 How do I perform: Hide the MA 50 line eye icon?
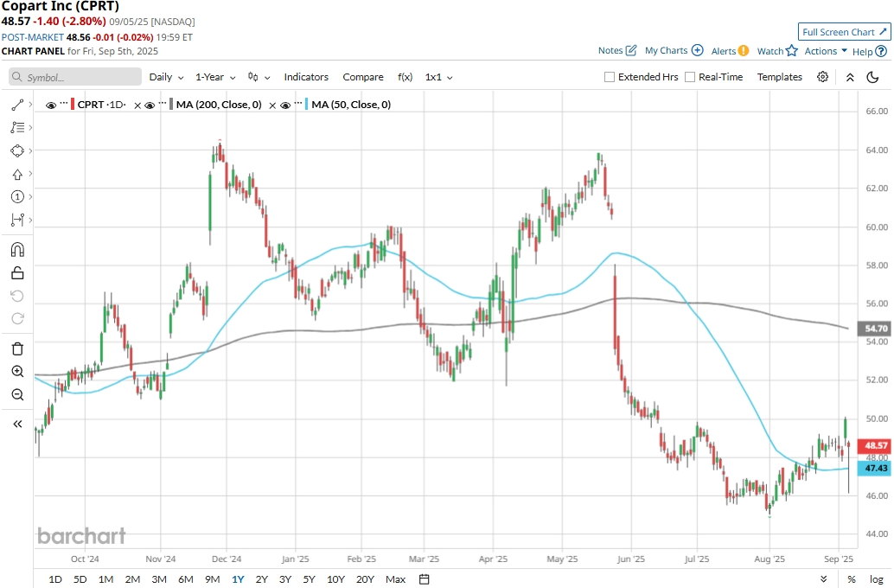coord(285,105)
